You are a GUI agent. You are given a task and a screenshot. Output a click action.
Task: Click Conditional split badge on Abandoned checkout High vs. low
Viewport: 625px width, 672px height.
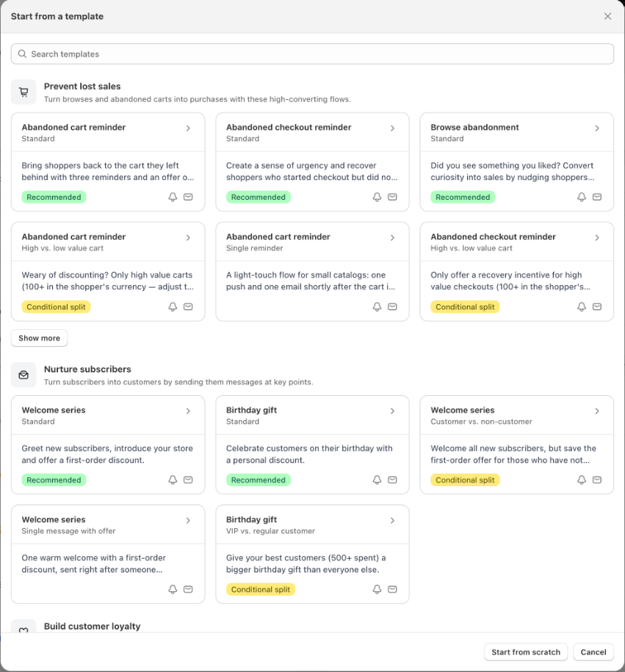click(x=465, y=307)
